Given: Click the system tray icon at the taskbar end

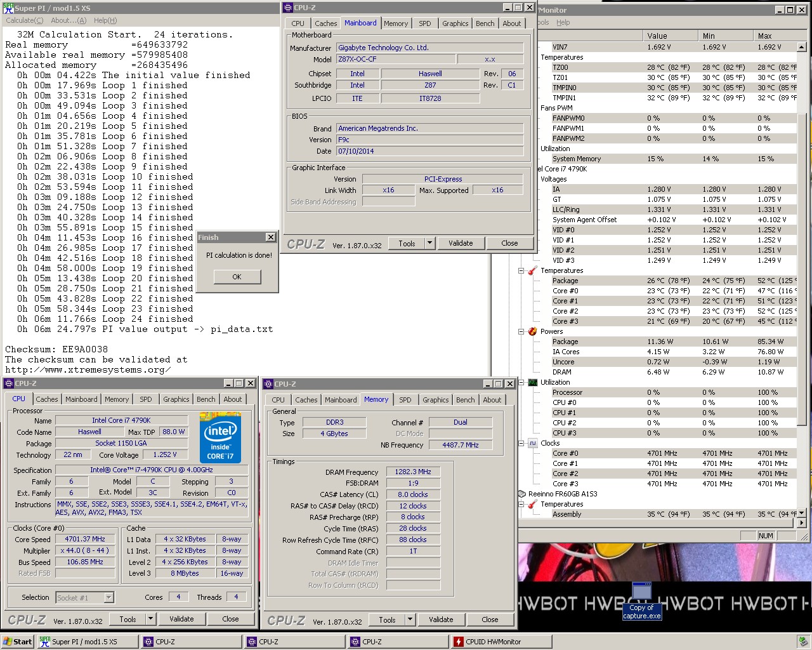Looking at the screenshot, I should [802, 642].
